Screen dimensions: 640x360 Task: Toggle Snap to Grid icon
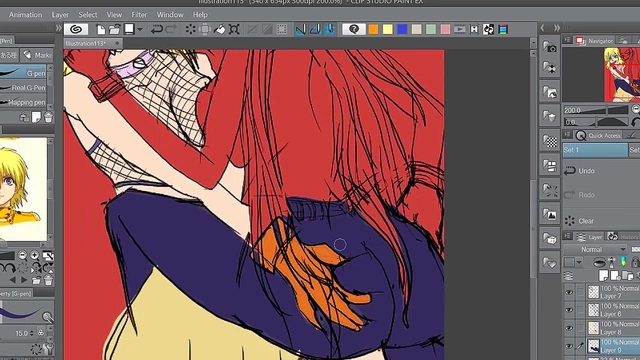[x=330, y=29]
